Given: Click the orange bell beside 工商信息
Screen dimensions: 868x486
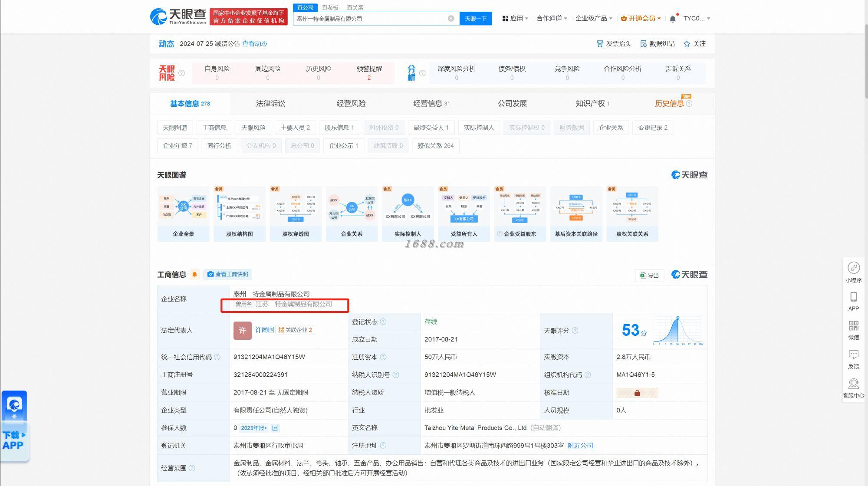Looking at the screenshot, I should [194, 274].
